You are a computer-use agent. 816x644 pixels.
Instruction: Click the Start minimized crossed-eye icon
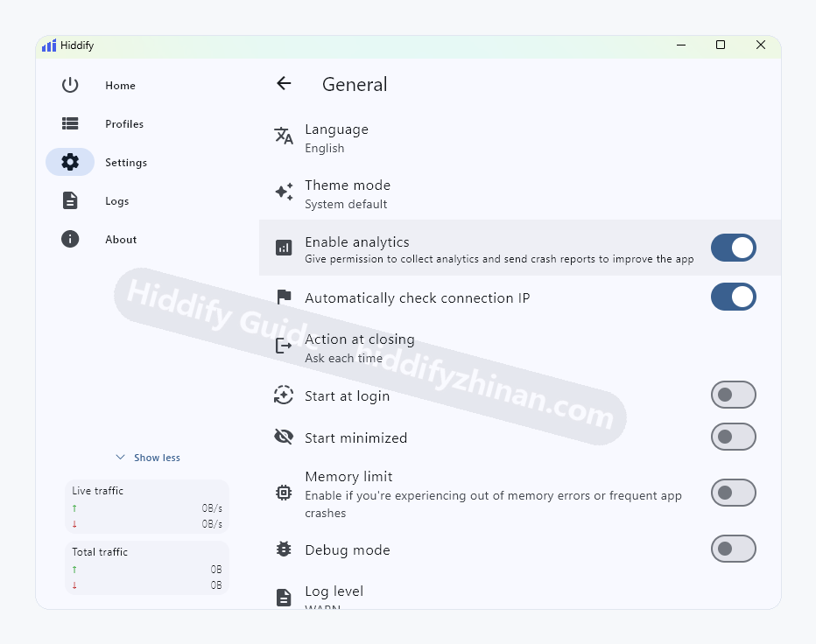284,437
